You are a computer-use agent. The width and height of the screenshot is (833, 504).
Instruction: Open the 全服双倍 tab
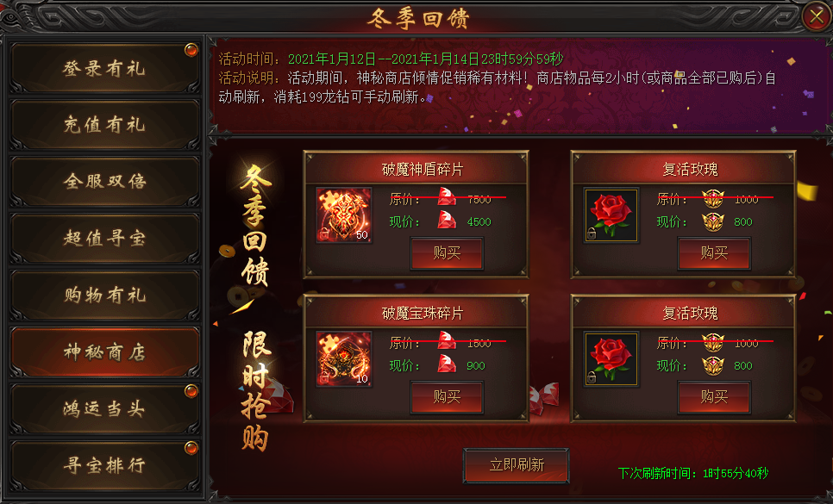[104, 182]
